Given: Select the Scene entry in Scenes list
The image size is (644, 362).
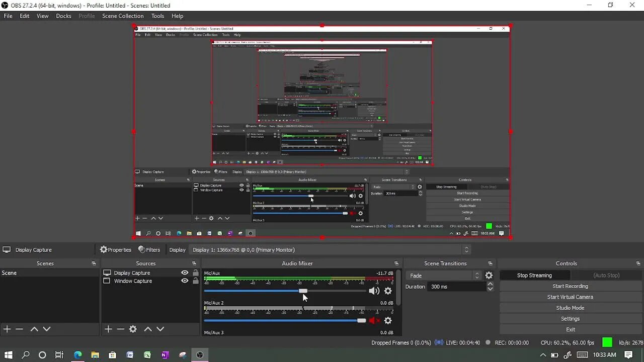Looking at the screenshot, I should click(50, 273).
